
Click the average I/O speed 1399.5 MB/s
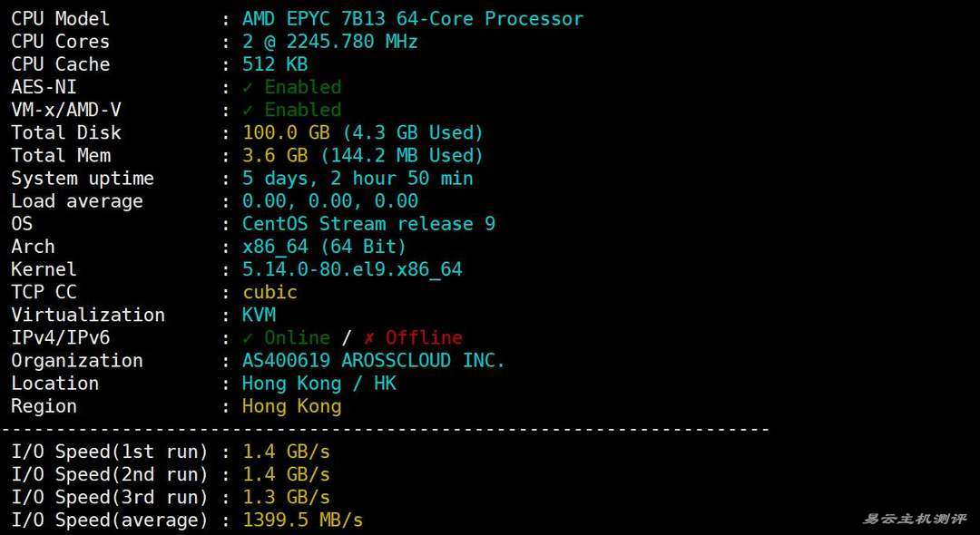point(302,520)
